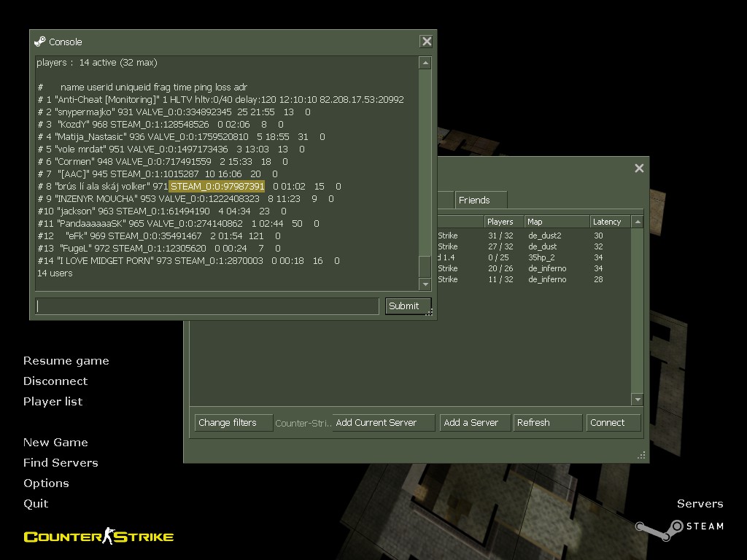The width and height of the screenshot is (747, 560).
Task: Focus the console command input field
Action: (x=207, y=306)
